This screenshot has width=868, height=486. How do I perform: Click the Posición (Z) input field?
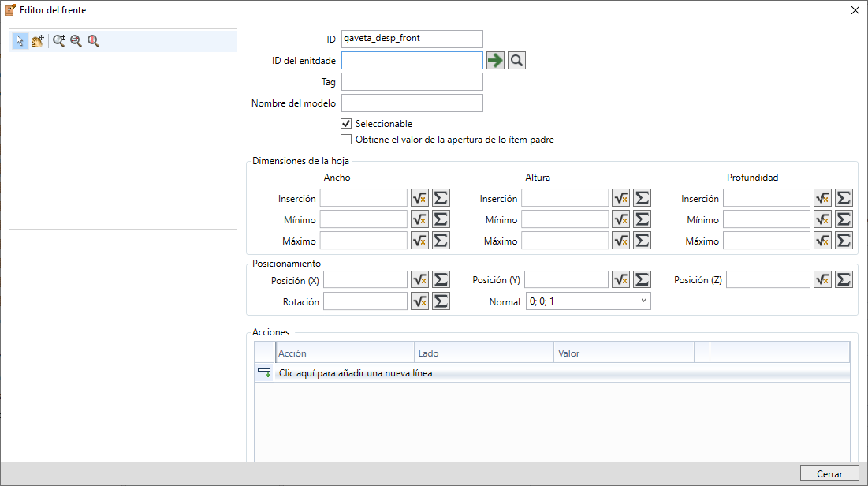769,279
